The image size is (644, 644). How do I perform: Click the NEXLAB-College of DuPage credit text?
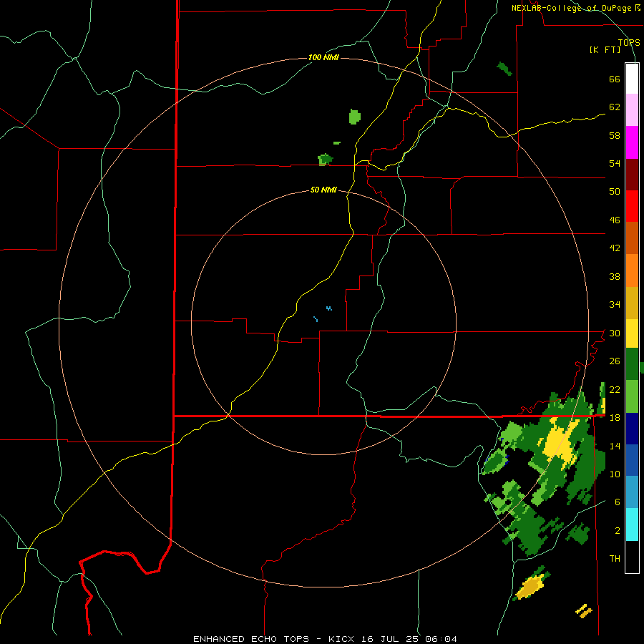[571, 8]
